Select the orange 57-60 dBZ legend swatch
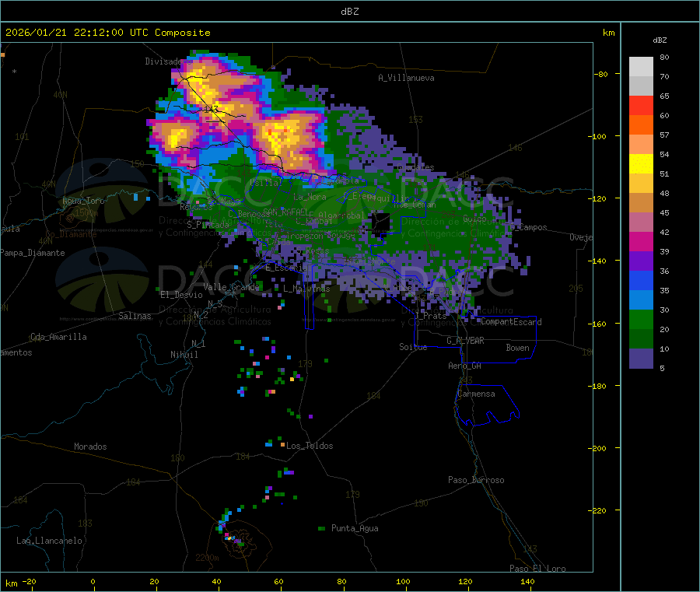 tap(641, 125)
